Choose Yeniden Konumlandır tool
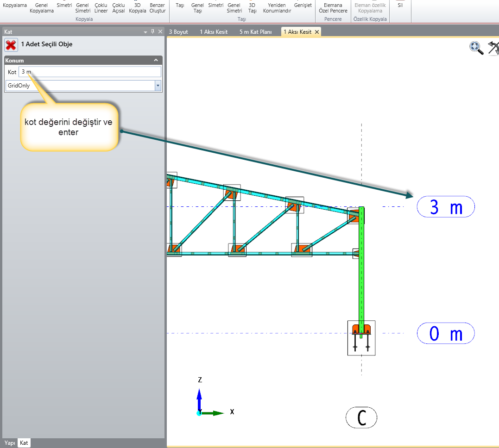The image size is (499, 448). coord(280,8)
